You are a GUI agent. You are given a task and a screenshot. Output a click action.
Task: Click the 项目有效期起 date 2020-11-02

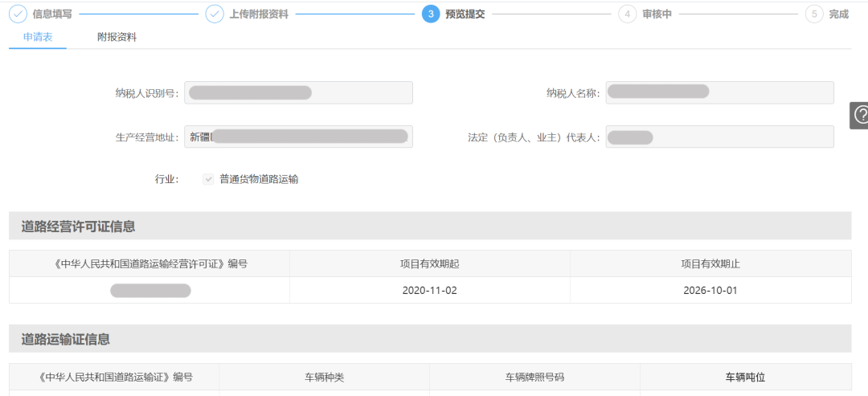430,290
